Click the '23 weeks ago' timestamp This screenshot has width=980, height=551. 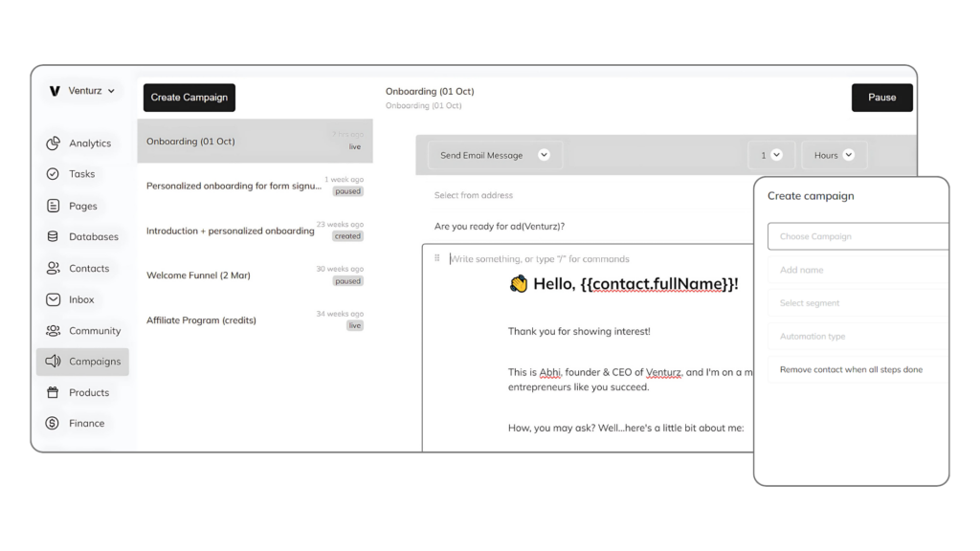tap(340, 224)
